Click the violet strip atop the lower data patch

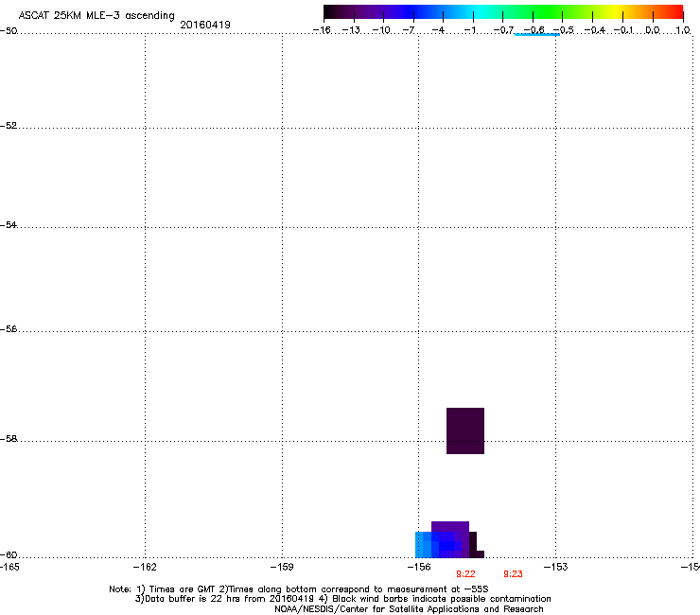tap(450, 526)
